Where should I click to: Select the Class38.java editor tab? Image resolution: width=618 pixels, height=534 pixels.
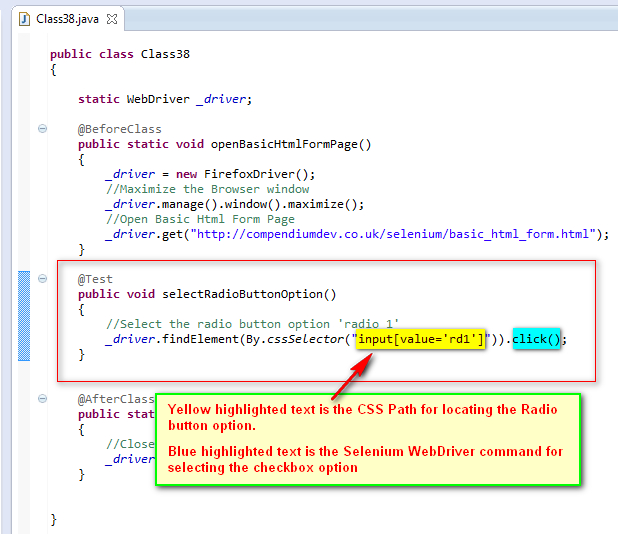tap(68, 19)
